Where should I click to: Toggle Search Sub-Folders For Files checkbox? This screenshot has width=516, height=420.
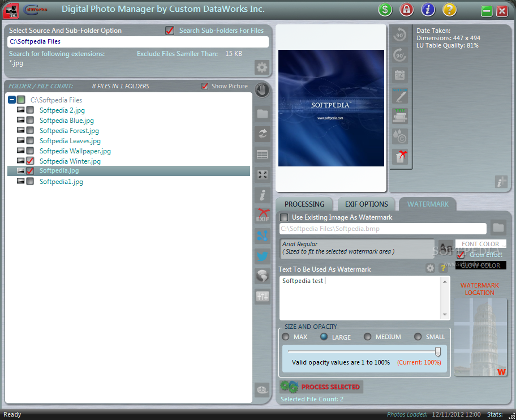(x=170, y=31)
